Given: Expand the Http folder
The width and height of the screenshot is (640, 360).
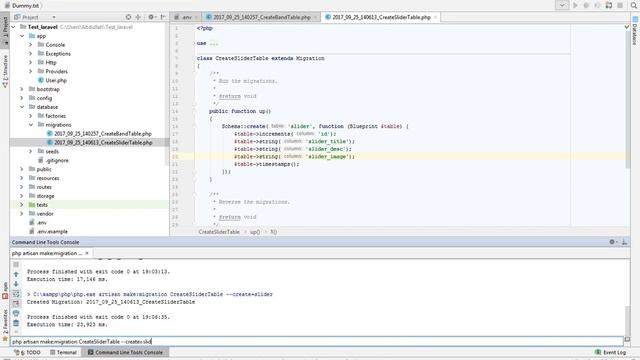Looking at the screenshot, I should 31,62.
